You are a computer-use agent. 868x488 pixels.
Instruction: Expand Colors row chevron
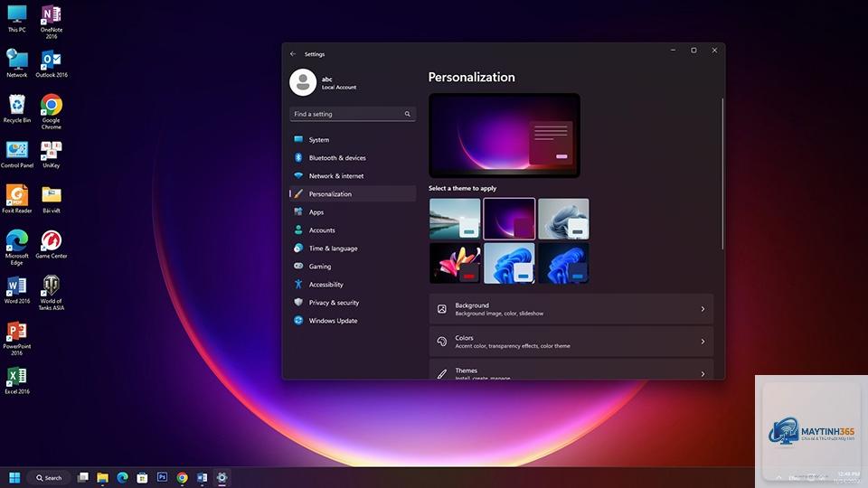click(x=703, y=342)
